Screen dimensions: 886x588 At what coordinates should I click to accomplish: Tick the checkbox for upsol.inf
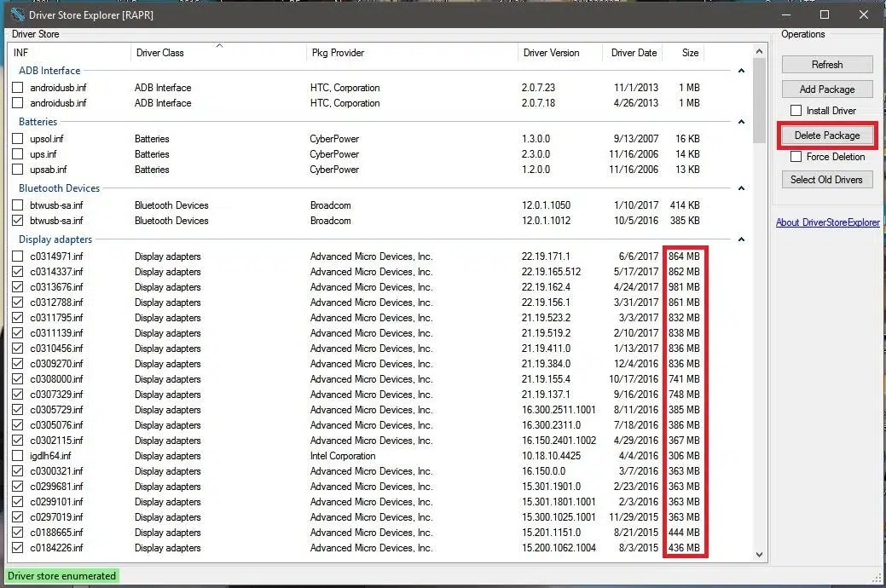18,138
